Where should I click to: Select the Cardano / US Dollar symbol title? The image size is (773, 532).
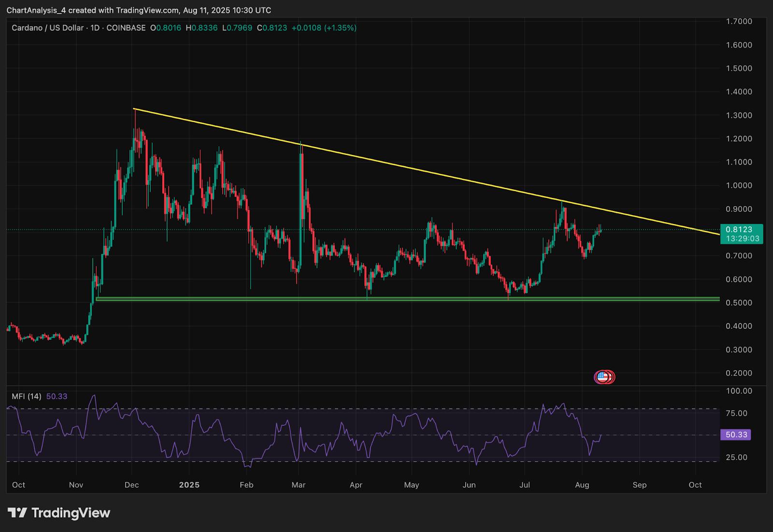tap(47, 28)
